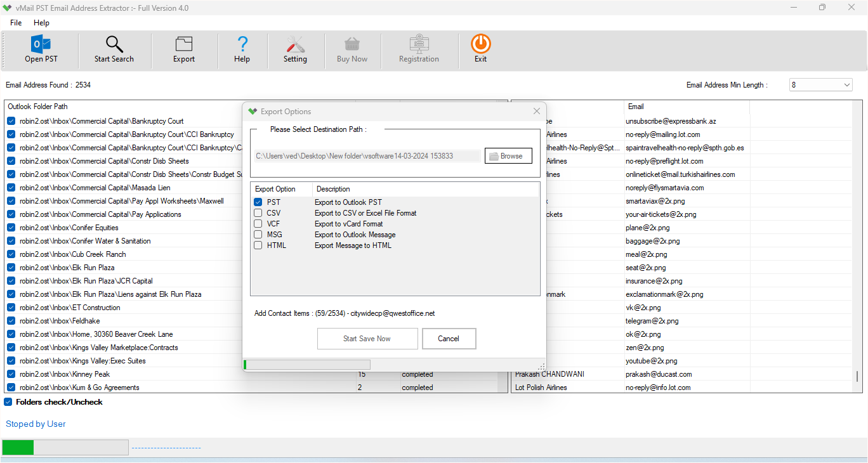This screenshot has width=868, height=463.
Task: Exit the application via power icon
Action: (x=481, y=44)
